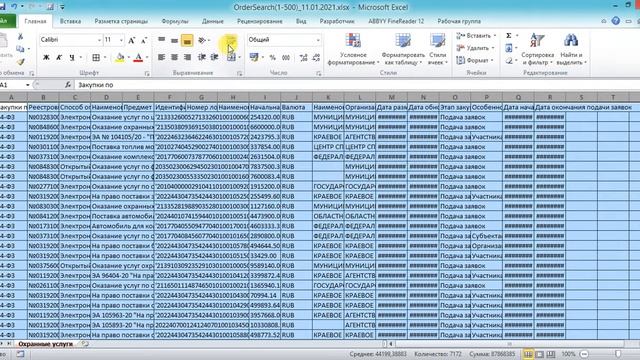640x360 pixels.
Task: Click the horizontal scrollbar at the bottom
Action: click(509, 344)
